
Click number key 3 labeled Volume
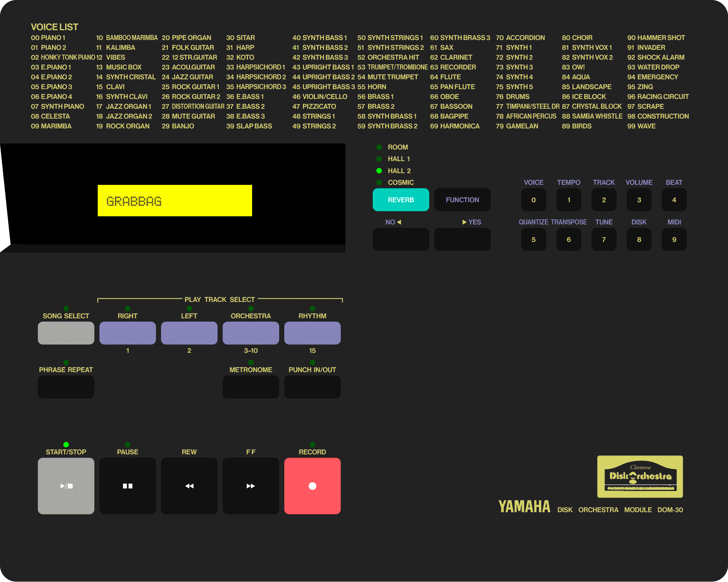click(x=639, y=200)
